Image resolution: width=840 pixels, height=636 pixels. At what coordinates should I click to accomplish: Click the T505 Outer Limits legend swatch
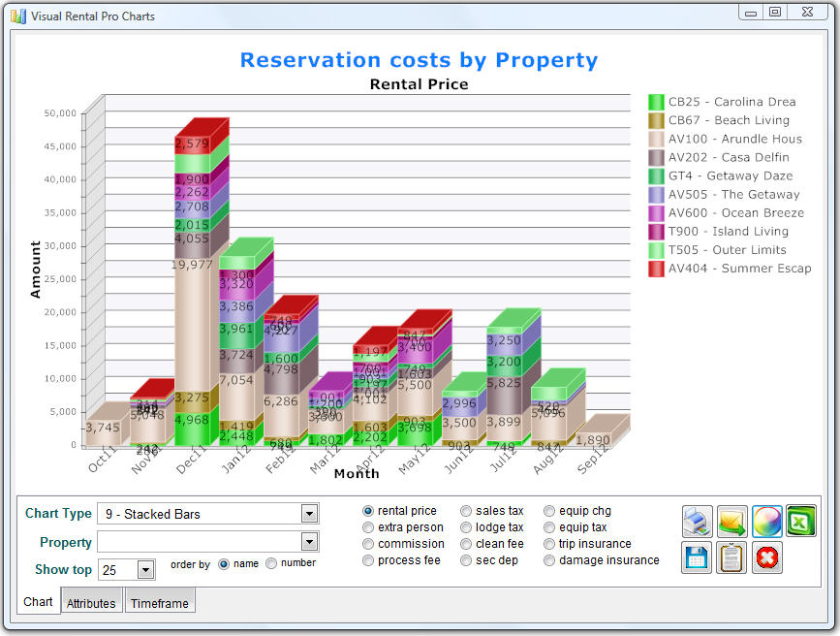pyautogui.click(x=656, y=250)
